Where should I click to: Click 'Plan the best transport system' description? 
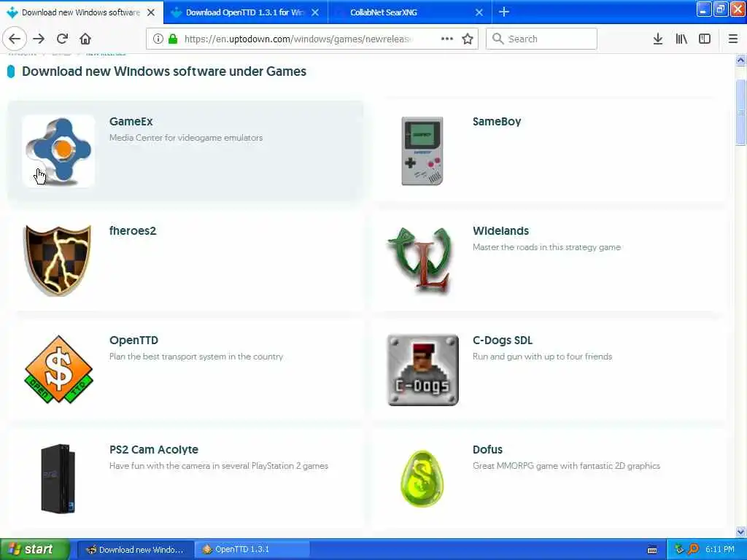pyautogui.click(x=196, y=357)
